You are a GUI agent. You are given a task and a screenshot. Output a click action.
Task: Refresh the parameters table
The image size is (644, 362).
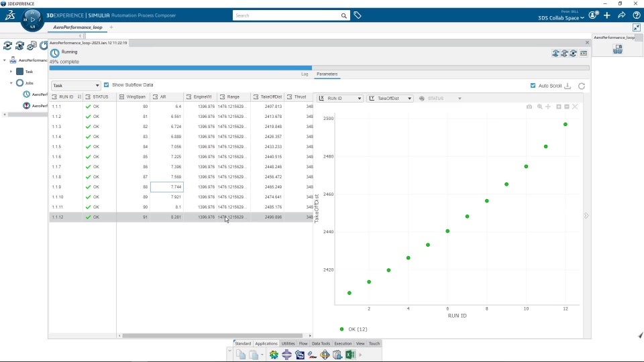[582, 86]
